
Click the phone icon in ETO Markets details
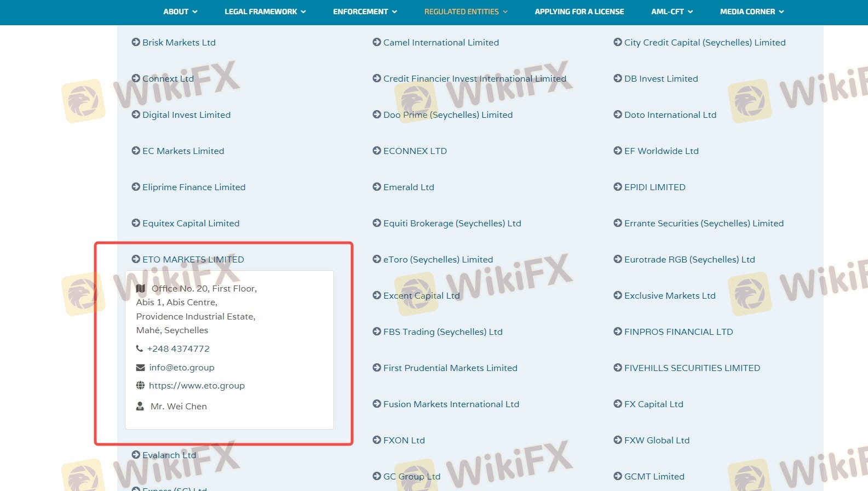tap(140, 349)
